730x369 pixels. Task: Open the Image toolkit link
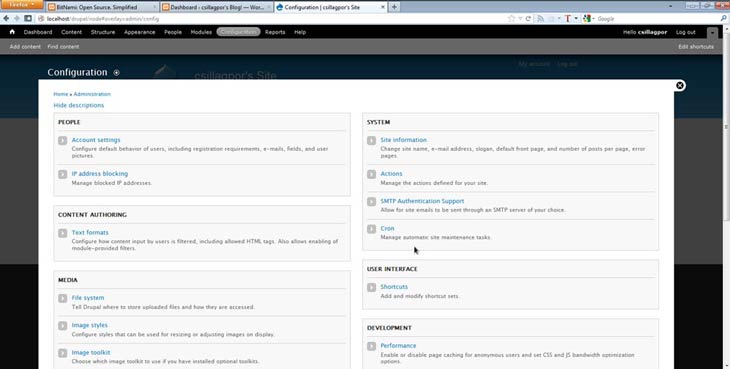pos(91,352)
